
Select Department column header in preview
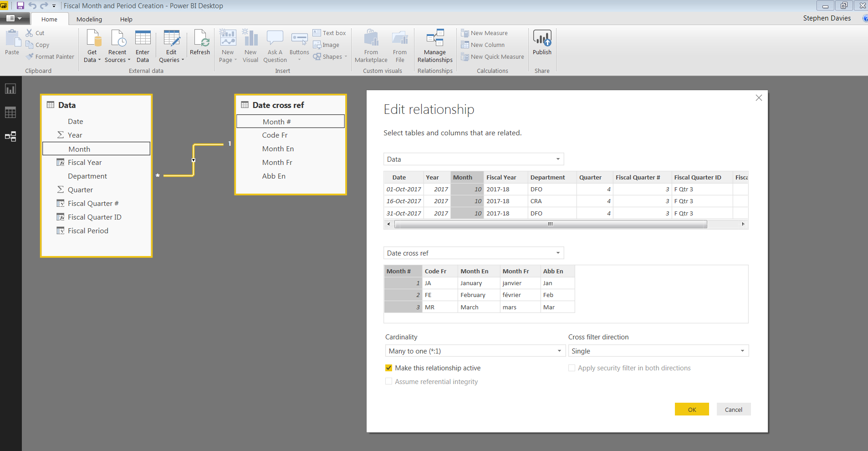(x=552, y=177)
